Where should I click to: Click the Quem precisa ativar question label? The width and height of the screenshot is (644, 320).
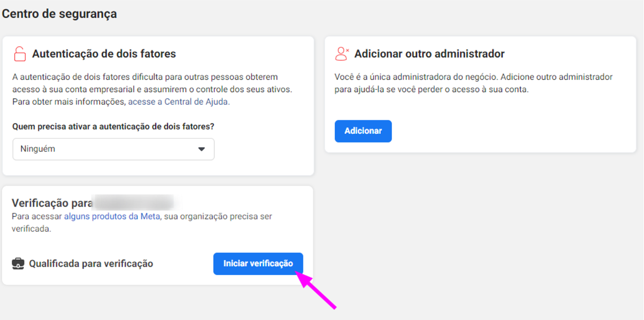point(113,126)
